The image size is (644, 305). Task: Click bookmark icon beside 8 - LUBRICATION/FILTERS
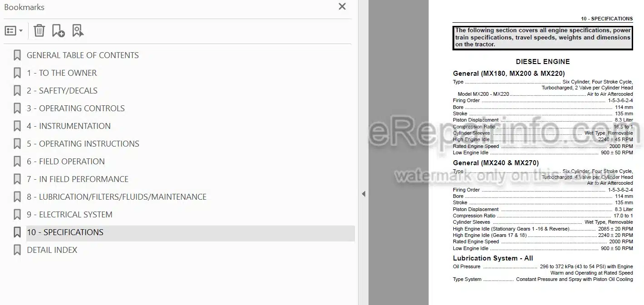point(17,197)
